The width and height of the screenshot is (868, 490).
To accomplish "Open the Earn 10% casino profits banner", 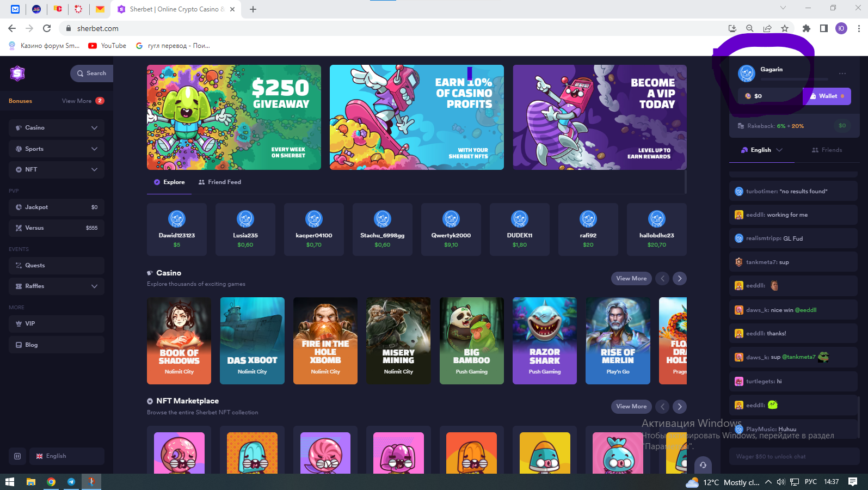I will pos(417,117).
